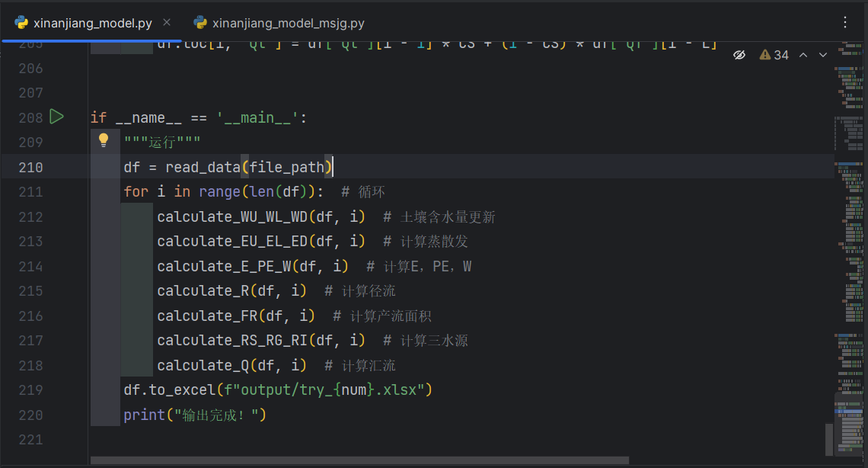Image resolution: width=868 pixels, height=468 pixels.
Task: Click the green Run gutter arrow
Action: click(x=56, y=117)
